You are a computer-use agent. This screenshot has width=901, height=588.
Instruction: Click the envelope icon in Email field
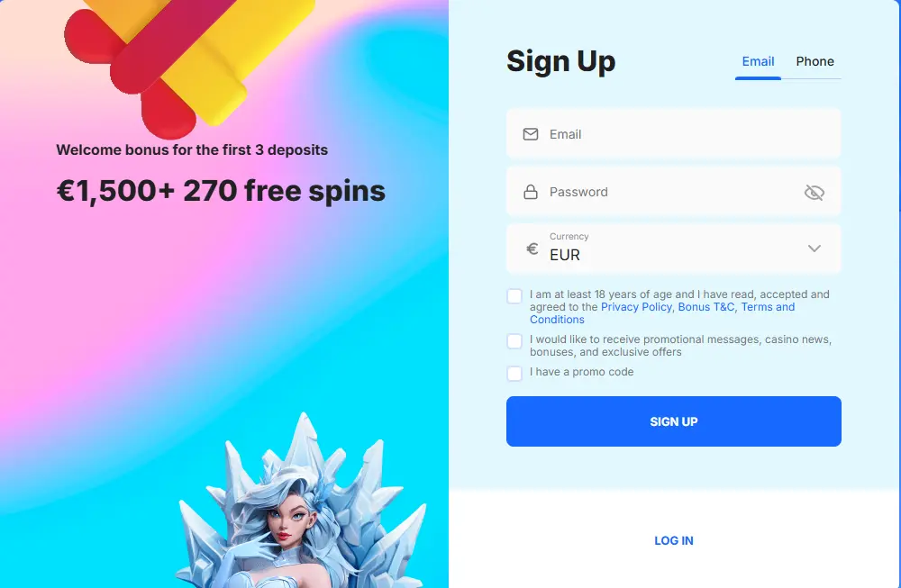(x=531, y=134)
